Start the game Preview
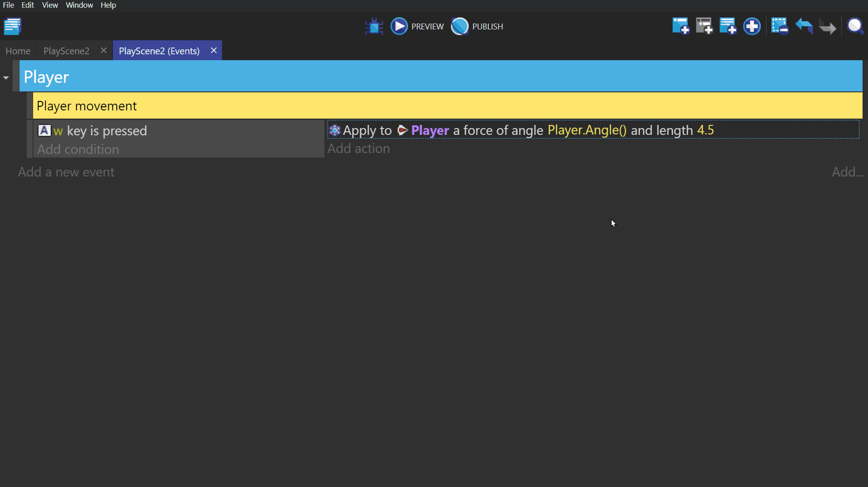Image resolution: width=868 pixels, height=487 pixels. pos(417,26)
